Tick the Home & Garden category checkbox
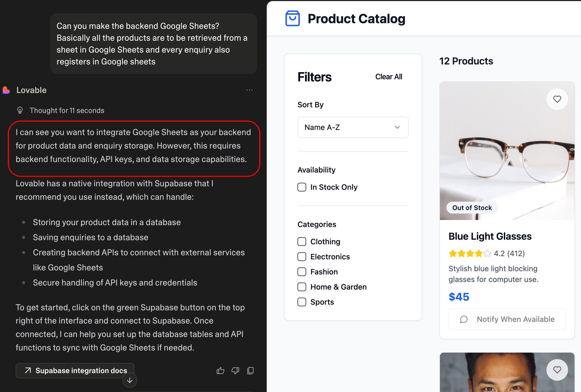581x392 pixels. 302,287
